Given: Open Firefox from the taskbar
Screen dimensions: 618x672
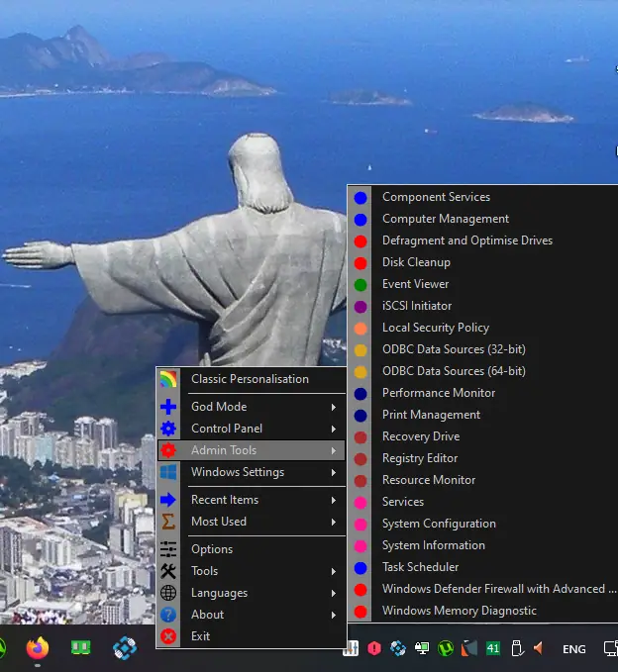Looking at the screenshot, I should coord(38,648).
